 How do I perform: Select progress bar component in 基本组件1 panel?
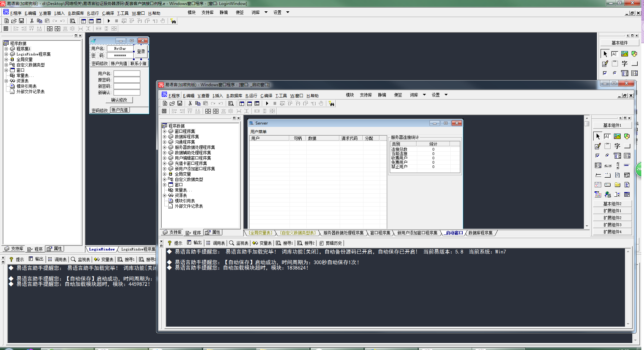point(627,165)
